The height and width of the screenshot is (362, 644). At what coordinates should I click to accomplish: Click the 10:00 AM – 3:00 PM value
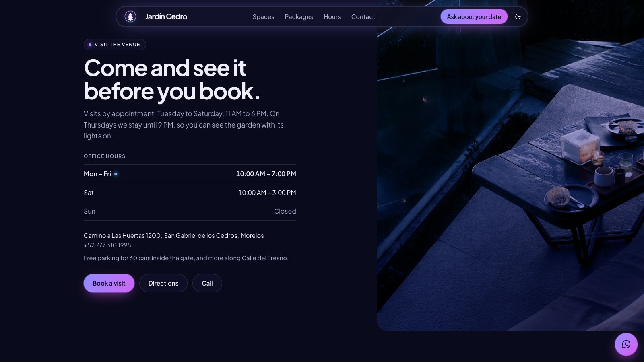(267, 193)
